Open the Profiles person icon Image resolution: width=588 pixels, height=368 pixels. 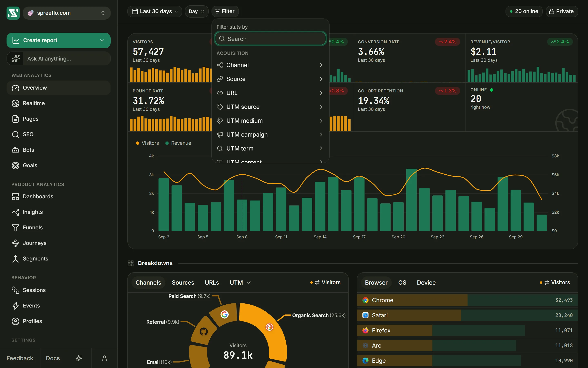tap(15, 321)
